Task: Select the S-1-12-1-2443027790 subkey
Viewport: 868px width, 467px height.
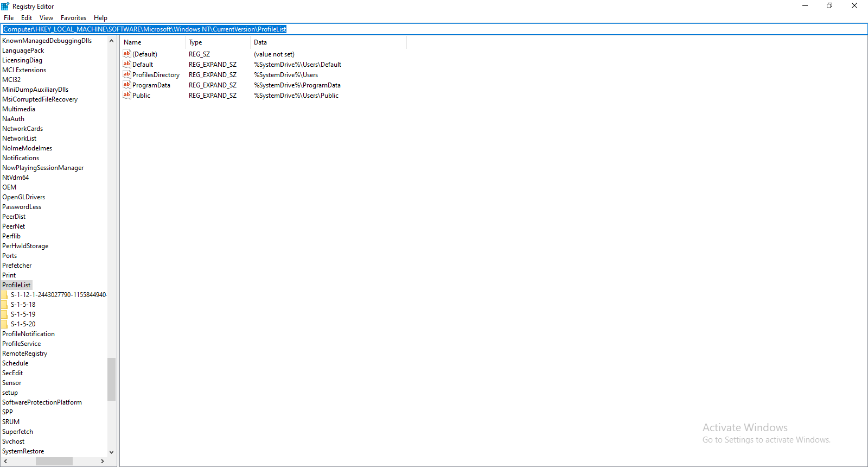Action: point(59,295)
